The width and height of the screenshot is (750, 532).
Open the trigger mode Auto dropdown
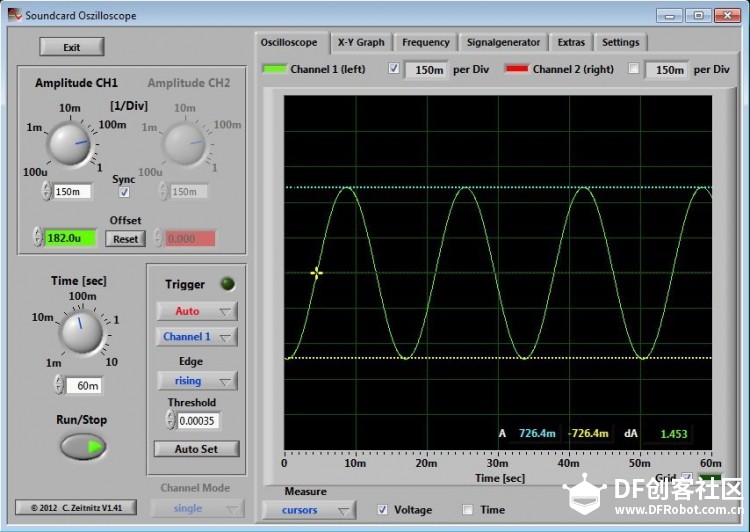click(x=197, y=311)
